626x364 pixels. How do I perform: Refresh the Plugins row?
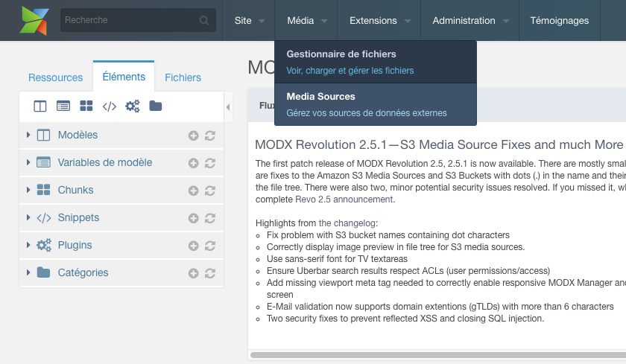tap(210, 246)
